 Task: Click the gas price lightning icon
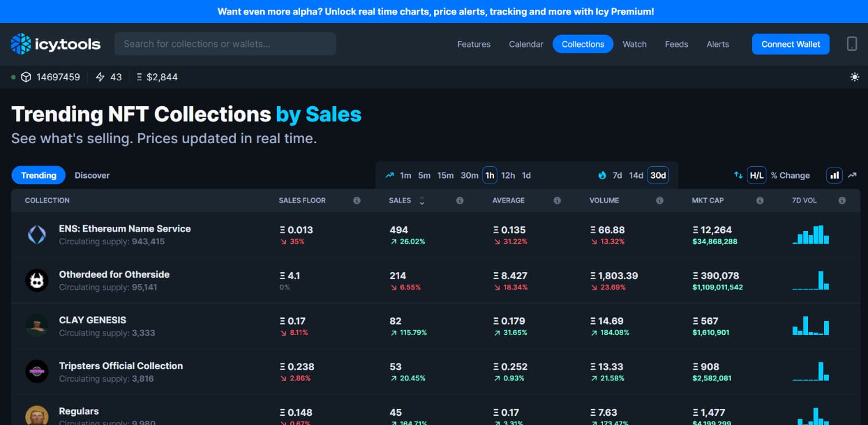pyautogui.click(x=98, y=76)
